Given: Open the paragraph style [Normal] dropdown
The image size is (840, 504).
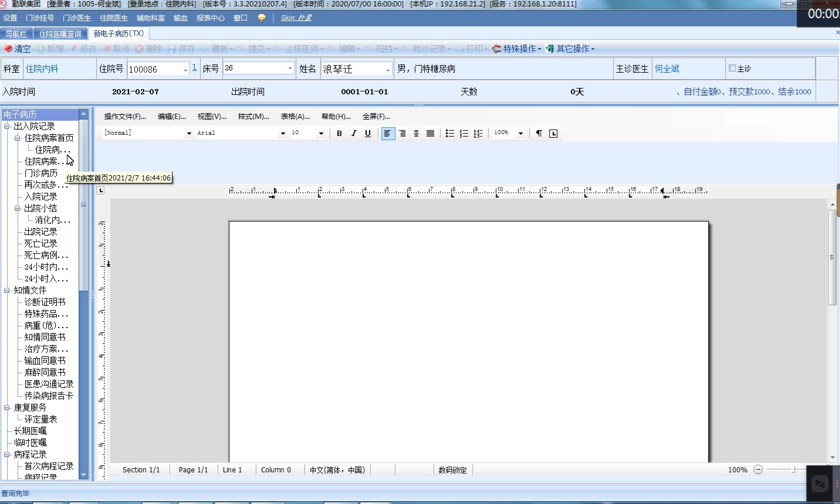Looking at the screenshot, I should pos(189,134).
